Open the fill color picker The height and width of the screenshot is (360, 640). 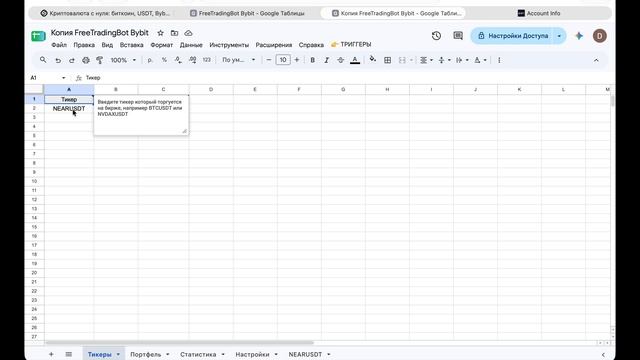tap(373, 60)
